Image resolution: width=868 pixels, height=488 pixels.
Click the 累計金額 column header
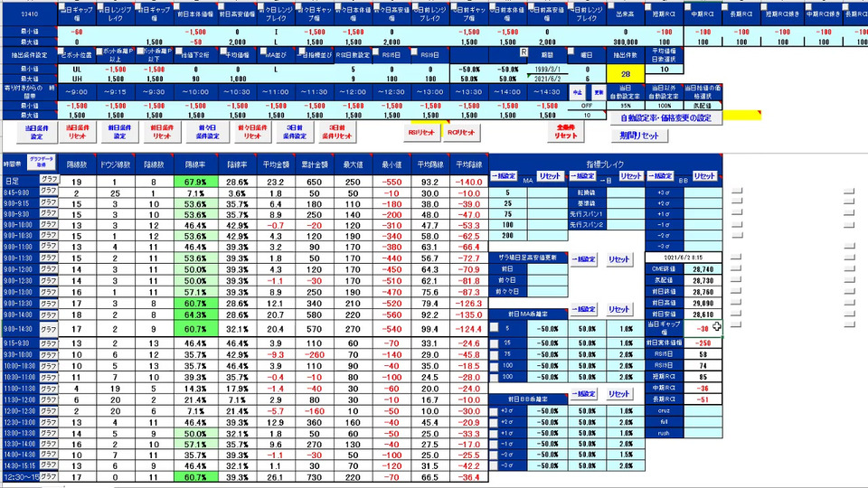coord(314,164)
